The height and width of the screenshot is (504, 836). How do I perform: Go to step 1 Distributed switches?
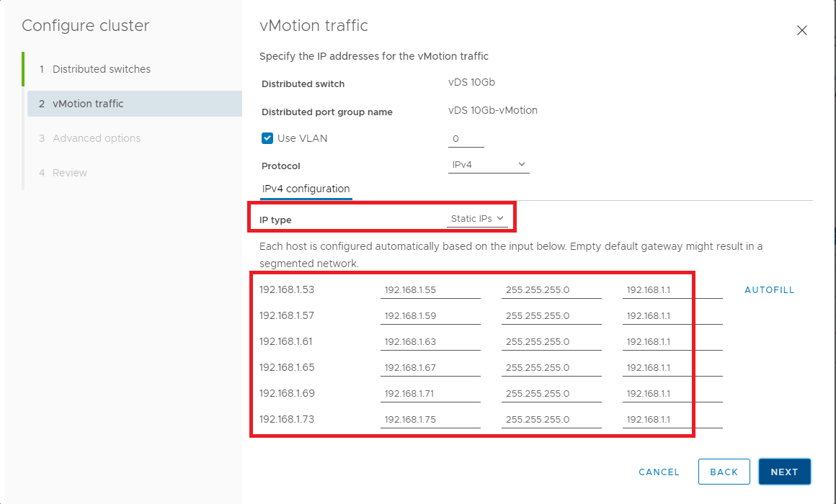tap(102, 69)
